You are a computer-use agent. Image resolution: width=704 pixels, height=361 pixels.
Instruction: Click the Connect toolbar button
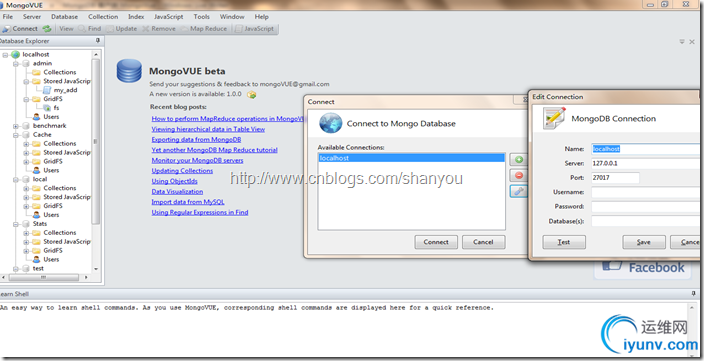tap(20, 28)
